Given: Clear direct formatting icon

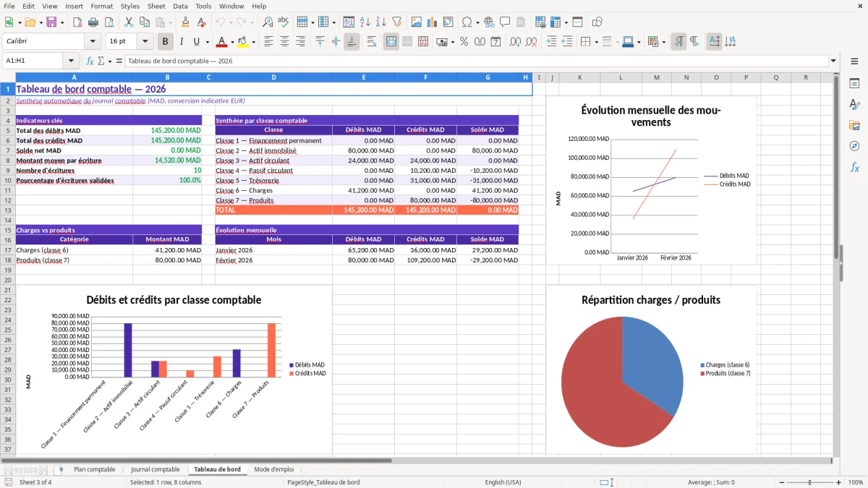Looking at the screenshot, I should pyautogui.click(x=201, y=22).
